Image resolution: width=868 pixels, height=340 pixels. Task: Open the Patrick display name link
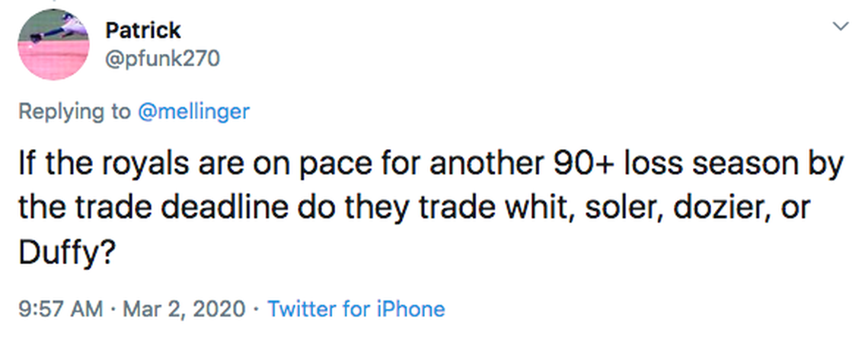point(143,30)
